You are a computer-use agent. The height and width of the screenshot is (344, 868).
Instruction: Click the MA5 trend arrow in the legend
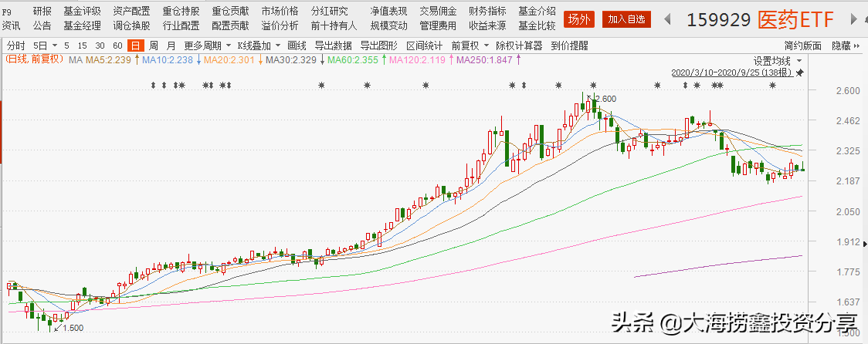[136, 59]
